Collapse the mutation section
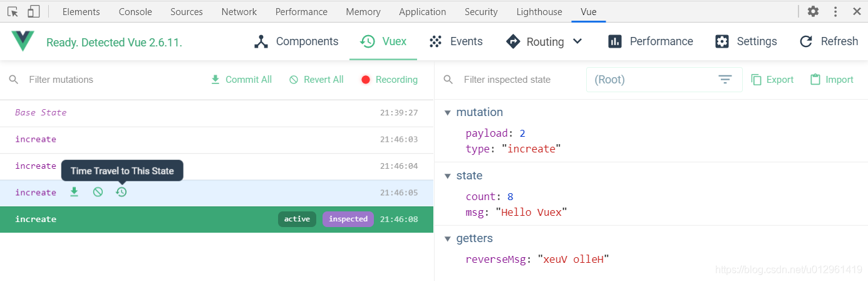The image size is (868, 281). pyautogui.click(x=447, y=113)
